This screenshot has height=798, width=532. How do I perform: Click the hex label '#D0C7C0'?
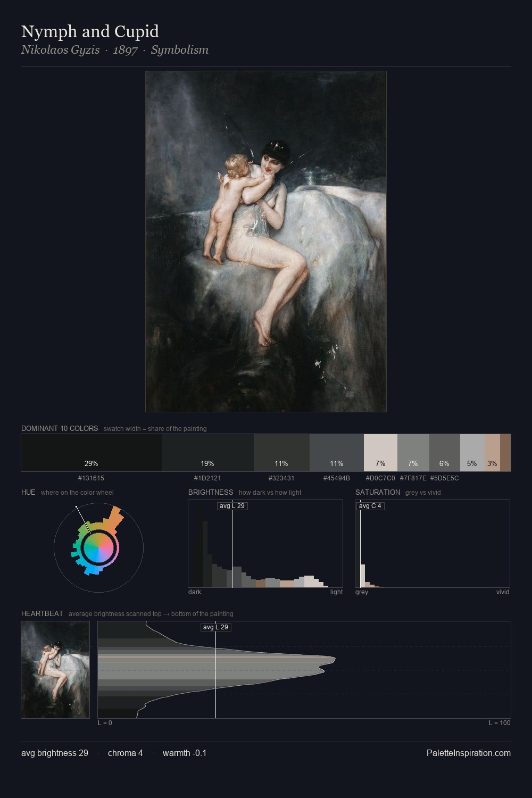click(380, 478)
